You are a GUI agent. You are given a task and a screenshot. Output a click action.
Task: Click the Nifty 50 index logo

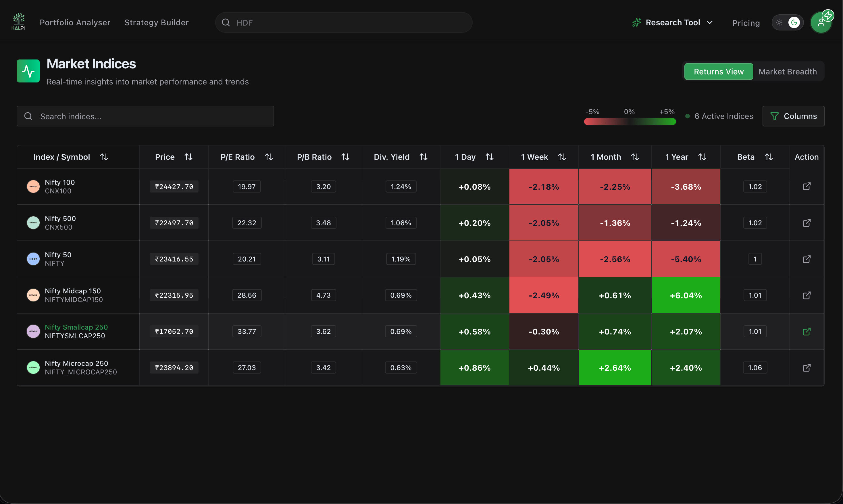click(x=33, y=259)
